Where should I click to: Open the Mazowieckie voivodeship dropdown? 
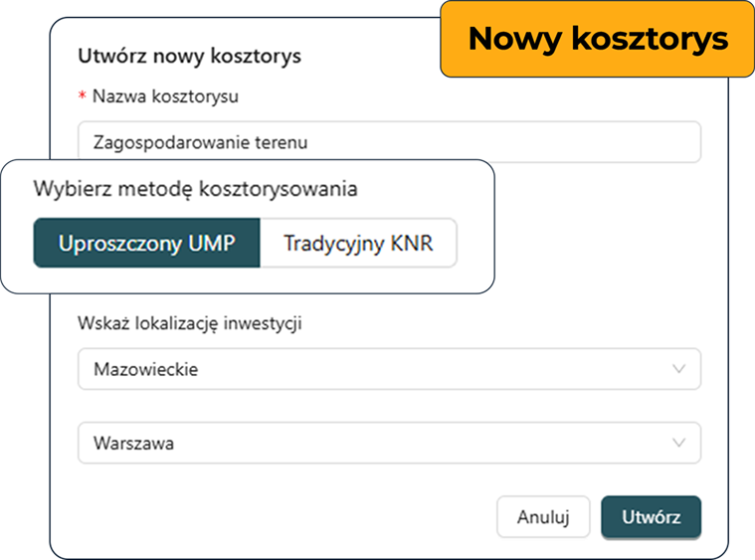388,369
